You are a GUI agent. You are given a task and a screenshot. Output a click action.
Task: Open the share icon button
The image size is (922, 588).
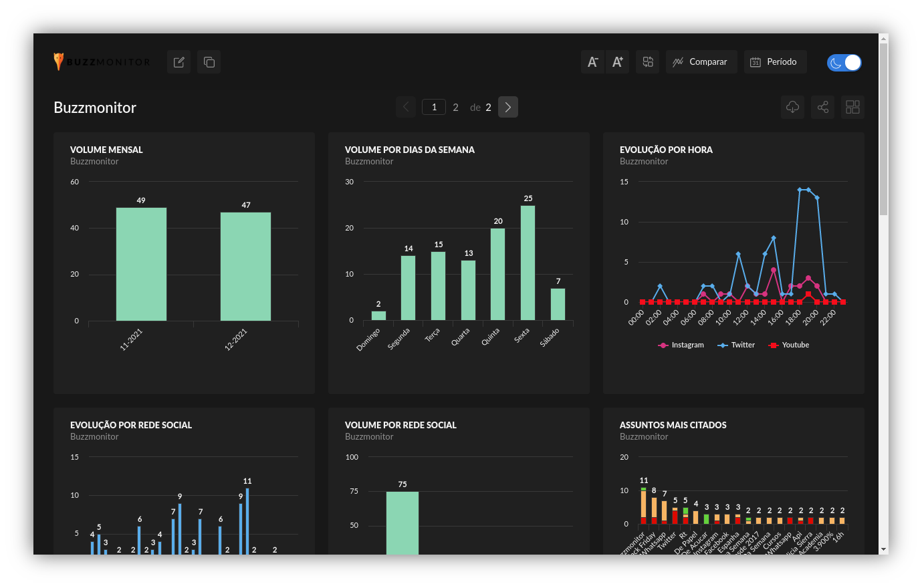(x=822, y=107)
